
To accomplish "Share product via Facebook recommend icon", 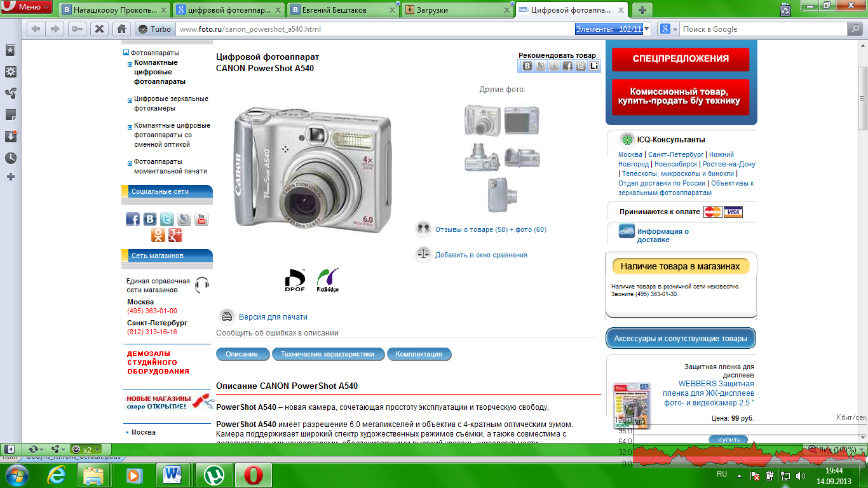I will [x=567, y=66].
